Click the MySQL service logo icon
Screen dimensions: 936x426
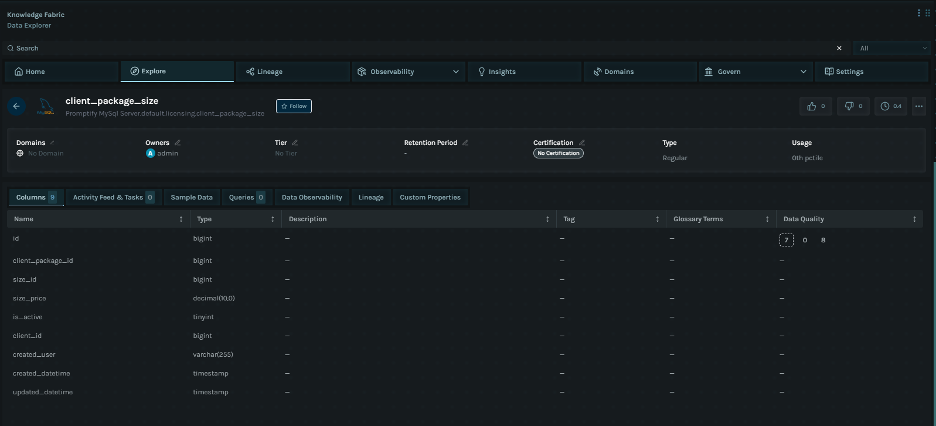(46, 107)
